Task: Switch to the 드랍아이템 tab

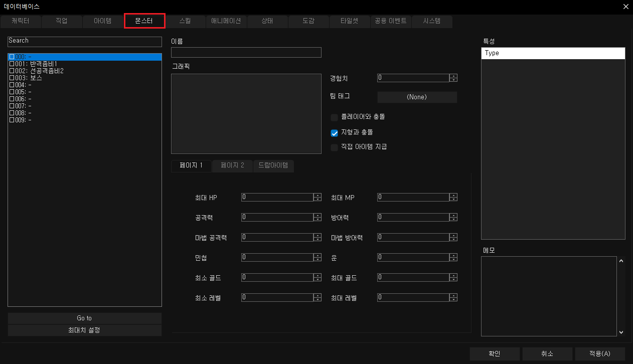Action: tap(273, 165)
